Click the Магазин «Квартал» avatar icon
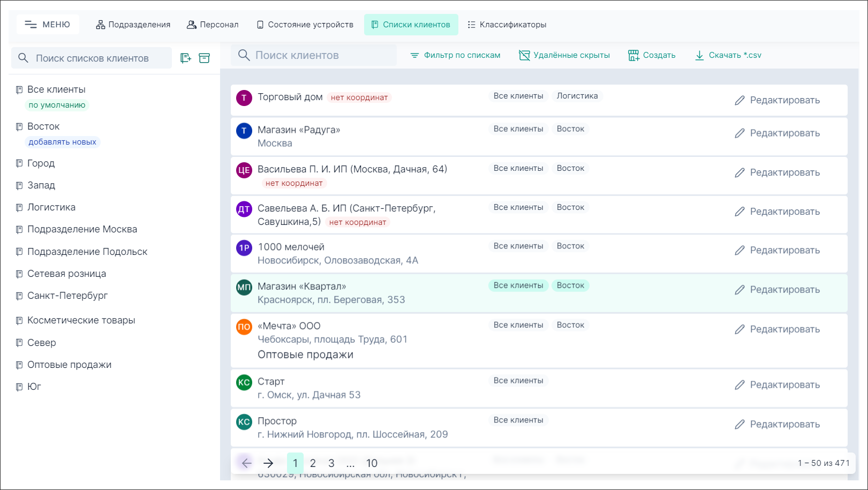 pyautogui.click(x=244, y=287)
